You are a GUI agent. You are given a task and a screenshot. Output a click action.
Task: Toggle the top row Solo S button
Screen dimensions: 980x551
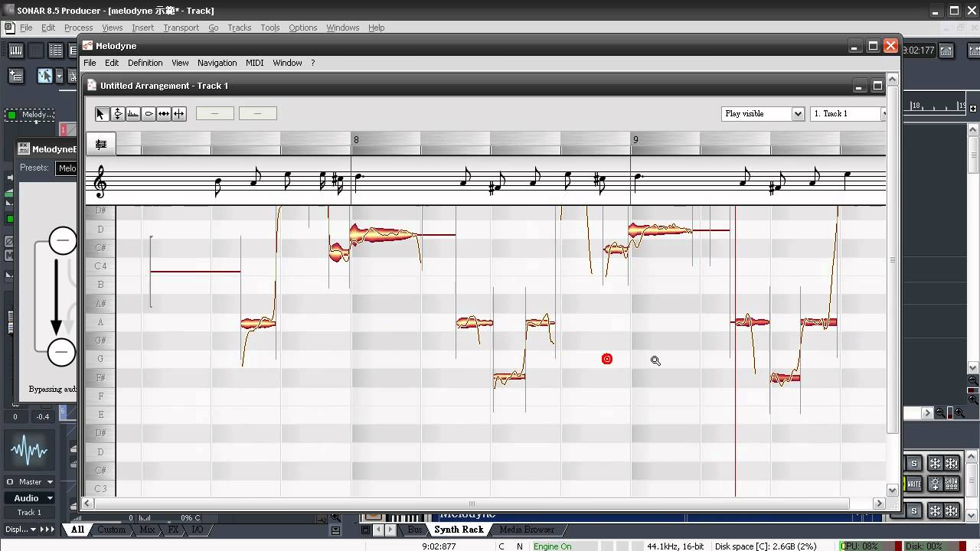[x=913, y=464]
